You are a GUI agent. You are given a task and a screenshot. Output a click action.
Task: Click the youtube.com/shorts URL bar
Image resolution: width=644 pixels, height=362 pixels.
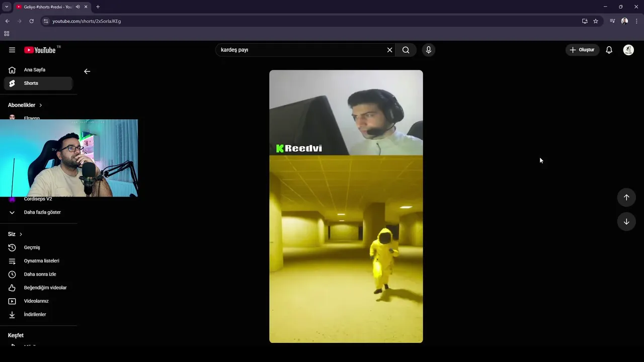87,21
